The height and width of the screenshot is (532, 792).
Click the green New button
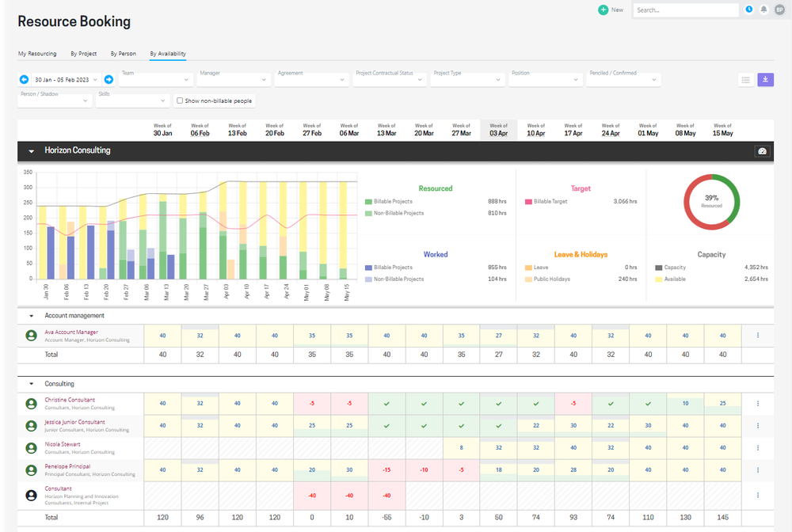click(609, 9)
